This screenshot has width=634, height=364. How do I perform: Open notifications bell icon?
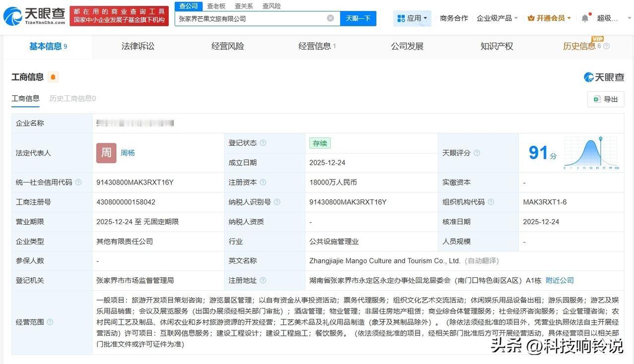(x=585, y=18)
